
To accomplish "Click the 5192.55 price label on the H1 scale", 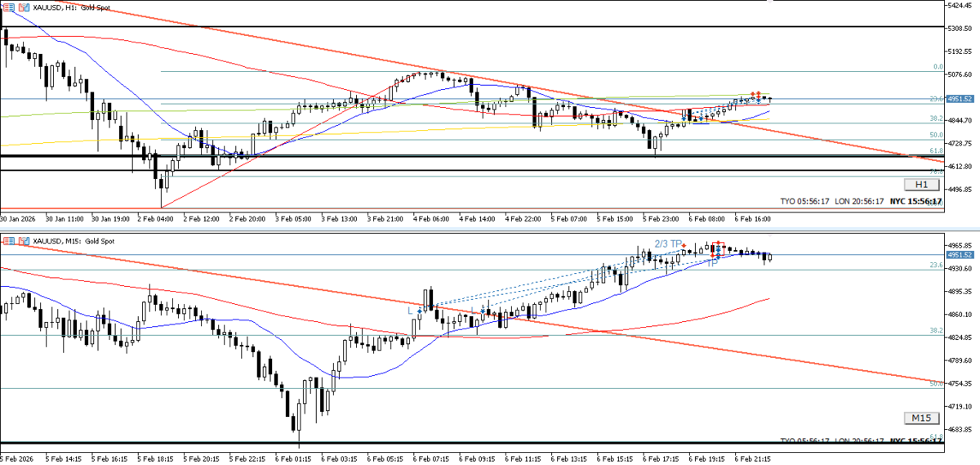I will [961, 51].
